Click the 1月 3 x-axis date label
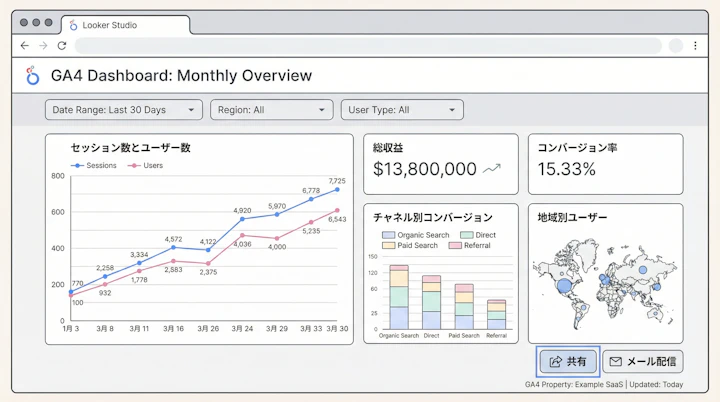Screen dimensions: 720x402 71,328
